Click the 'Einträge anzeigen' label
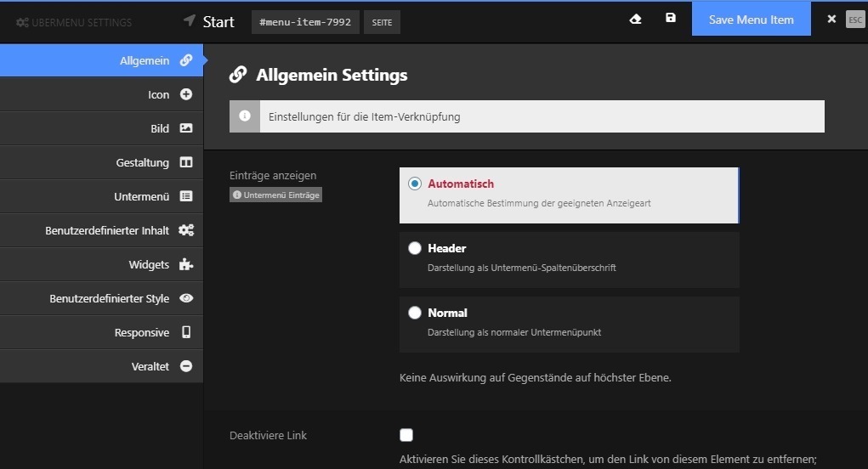The height and width of the screenshot is (469, 868). coord(273,175)
